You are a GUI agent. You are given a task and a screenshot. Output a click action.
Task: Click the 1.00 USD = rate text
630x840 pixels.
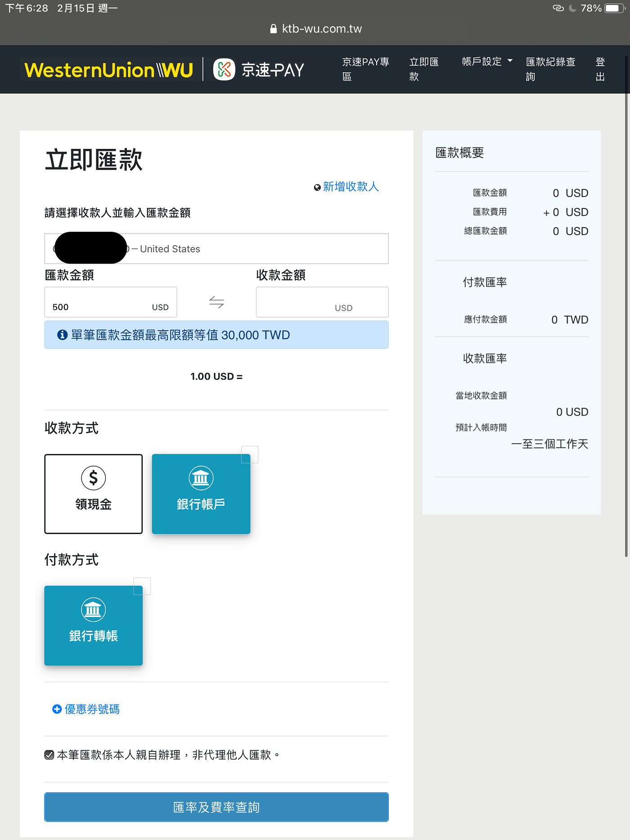coord(216,377)
